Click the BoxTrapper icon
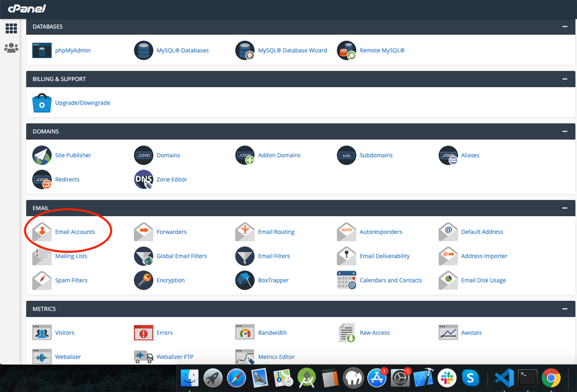Image resolution: width=577 pixels, height=392 pixels. pos(245,281)
